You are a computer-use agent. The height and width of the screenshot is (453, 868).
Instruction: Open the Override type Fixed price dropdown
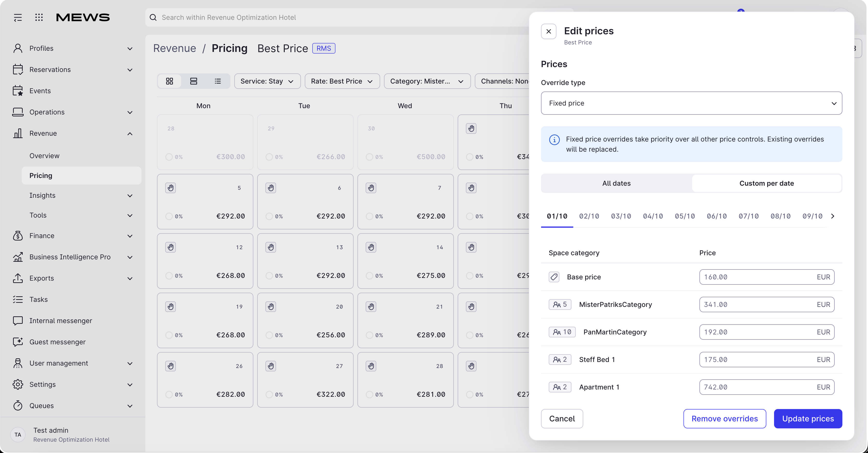pos(691,103)
